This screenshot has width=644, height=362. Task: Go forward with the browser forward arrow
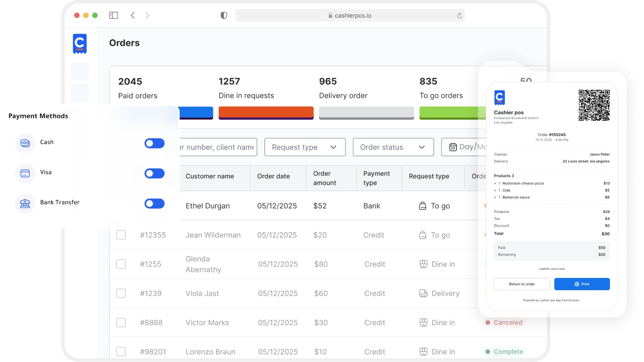click(147, 15)
